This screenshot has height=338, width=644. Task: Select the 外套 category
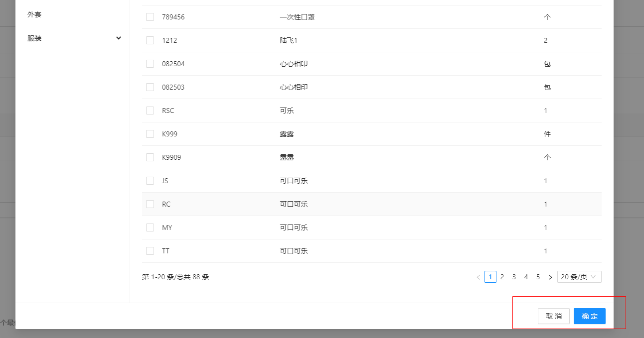(34, 14)
